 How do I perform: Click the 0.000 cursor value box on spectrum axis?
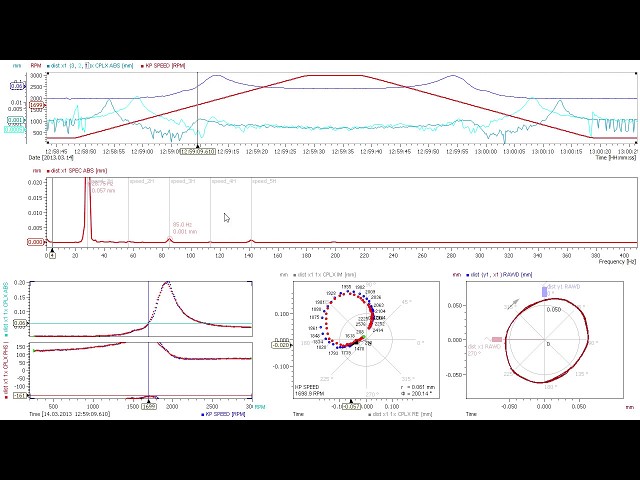36,242
